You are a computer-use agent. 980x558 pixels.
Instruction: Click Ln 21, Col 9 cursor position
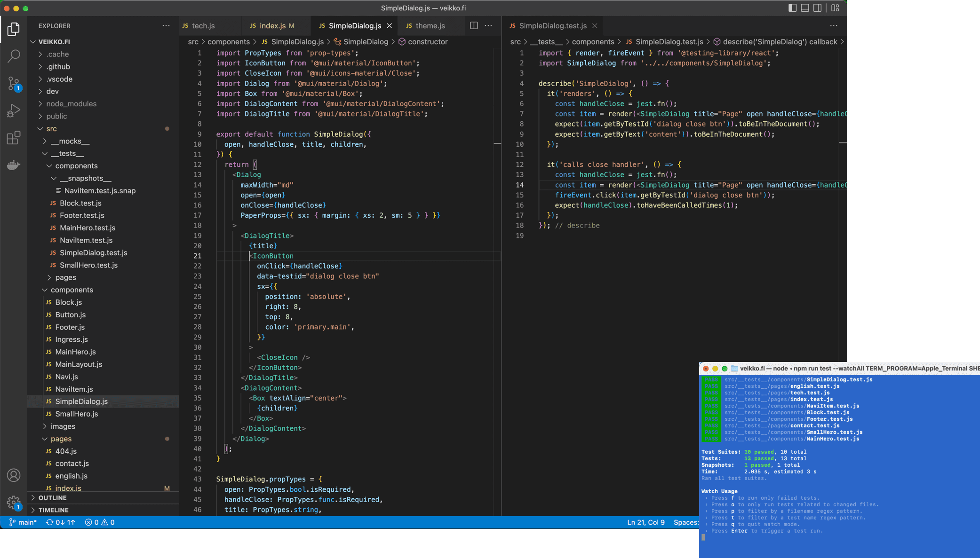coord(645,522)
